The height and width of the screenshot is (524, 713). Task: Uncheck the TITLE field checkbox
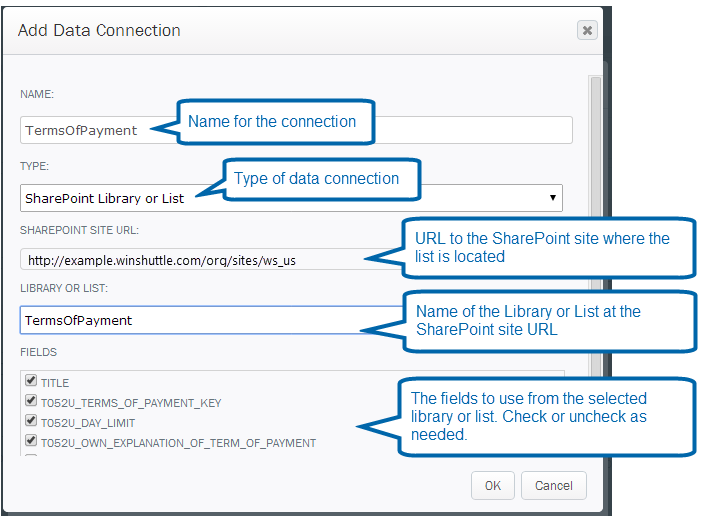pyautogui.click(x=31, y=380)
